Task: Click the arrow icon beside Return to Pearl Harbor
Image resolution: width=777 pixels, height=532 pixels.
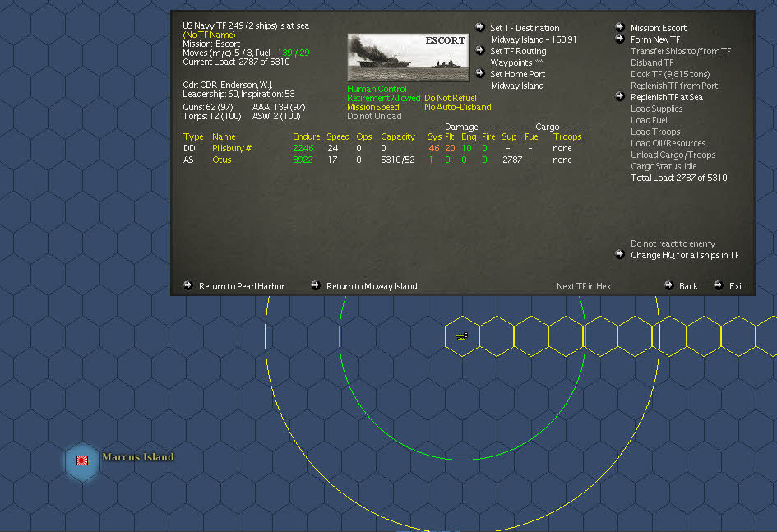Action: point(187,285)
